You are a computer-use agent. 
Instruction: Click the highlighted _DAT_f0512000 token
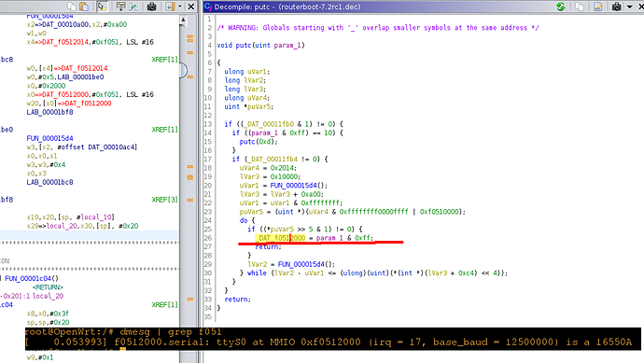point(280,238)
